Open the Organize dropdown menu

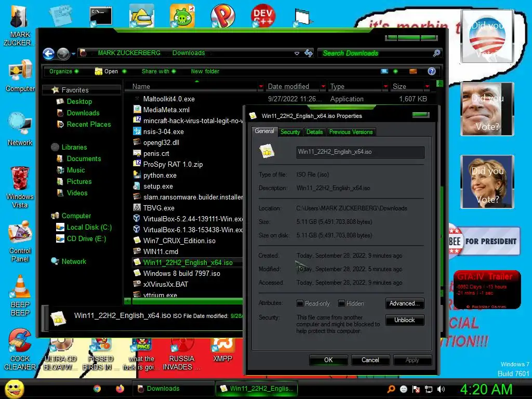coord(64,71)
